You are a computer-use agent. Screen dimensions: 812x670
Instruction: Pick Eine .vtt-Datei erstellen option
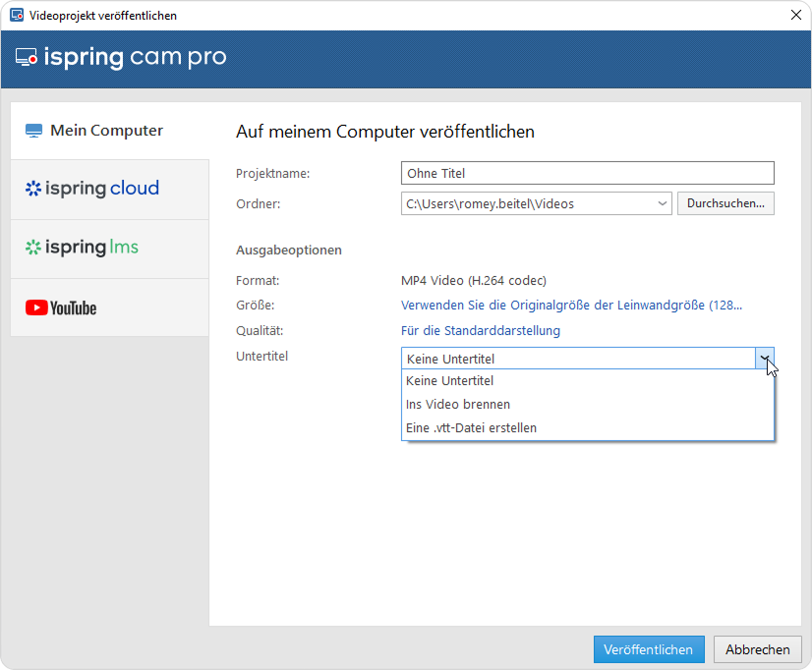[587, 428]
